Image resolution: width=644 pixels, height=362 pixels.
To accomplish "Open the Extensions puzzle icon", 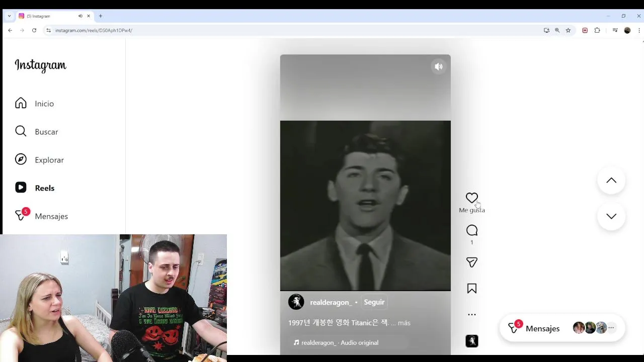I will (x=597, y=30).
